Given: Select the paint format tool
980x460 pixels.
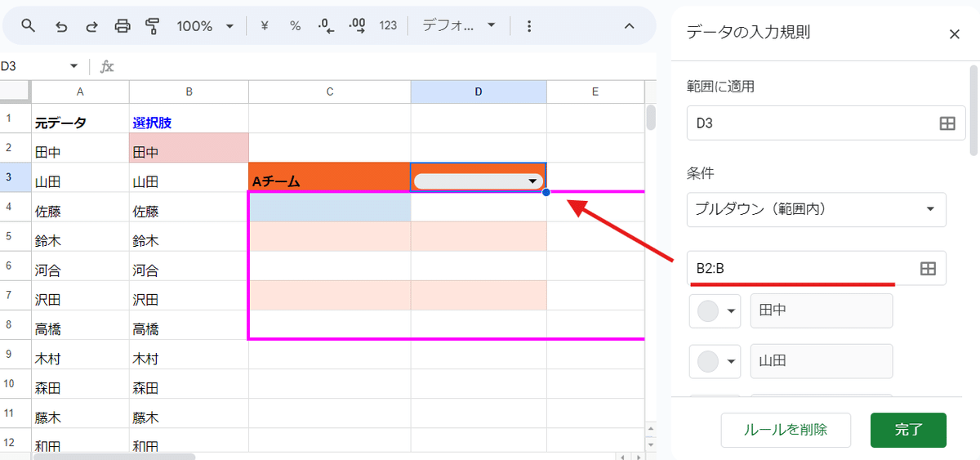Looking at the screenshot, I should (152, 26).
